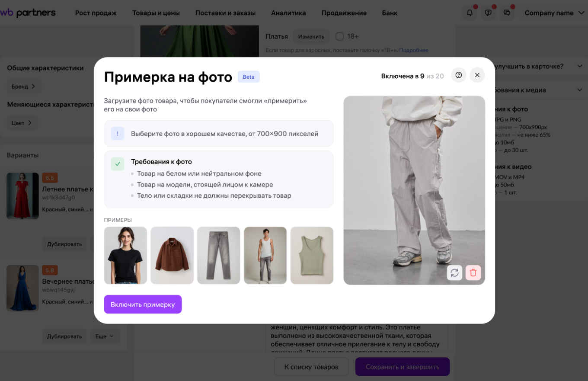Expand the Требования к медиа section
The image size is (588, 381).
[x=580, y=90]
